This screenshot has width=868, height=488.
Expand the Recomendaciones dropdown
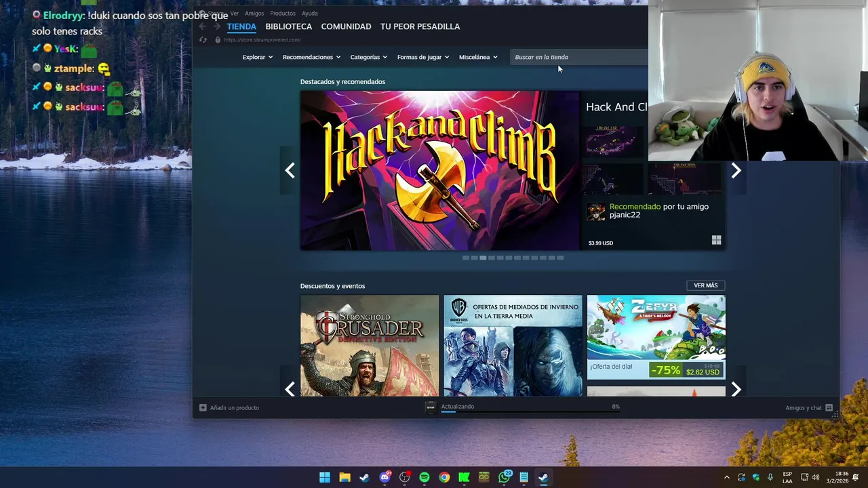(311, 57)
